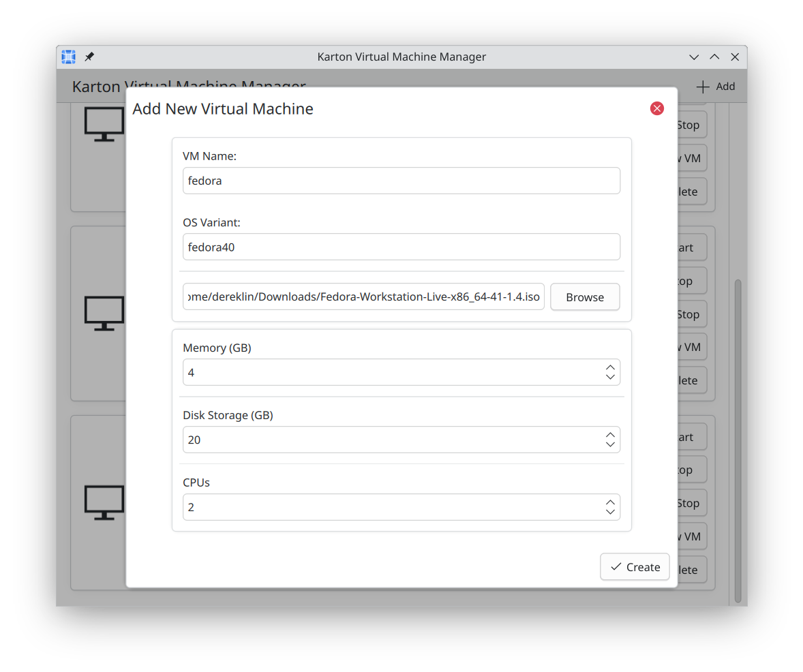Decrease Disk Storage with down arrow

click(610, 444)
